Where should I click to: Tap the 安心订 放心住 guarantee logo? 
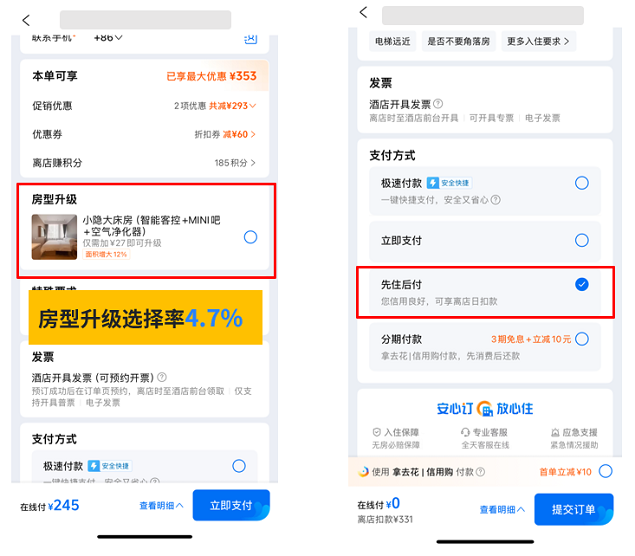pos(485,408)
